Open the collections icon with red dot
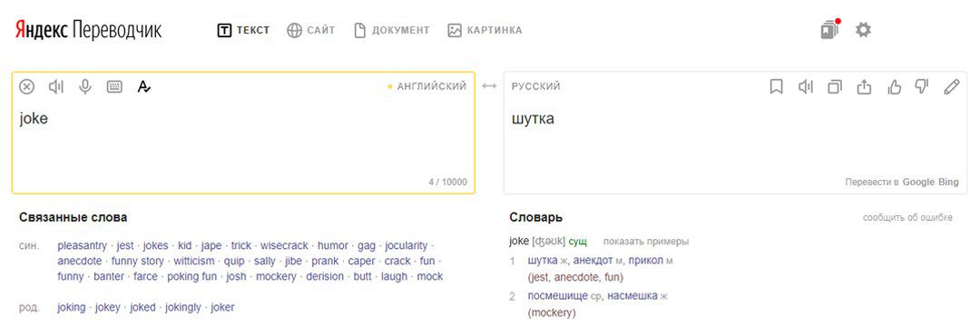Image resolution: width=980 pixels, height=327 pixels. pyautogui.click(x=830, y=29)
